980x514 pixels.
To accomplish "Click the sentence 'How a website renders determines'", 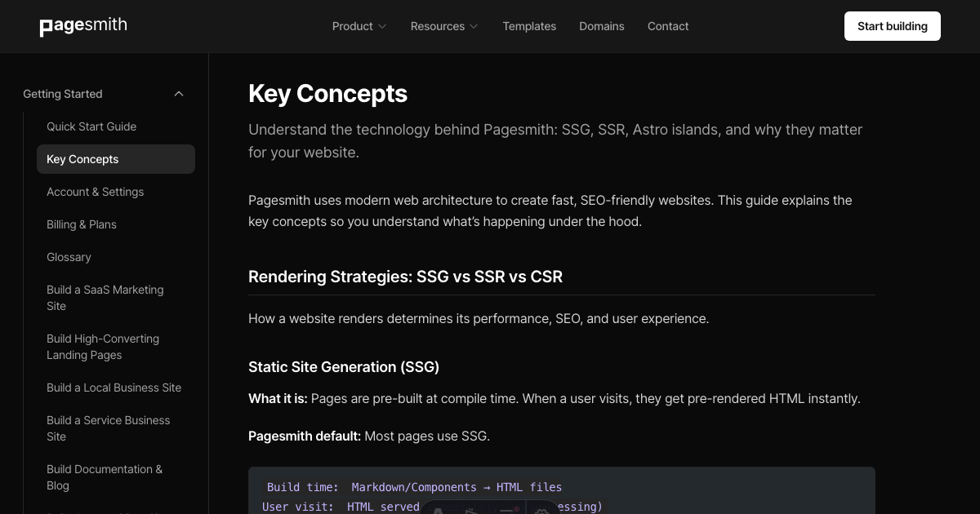I will pyautogui.click(x=479, y=318).
